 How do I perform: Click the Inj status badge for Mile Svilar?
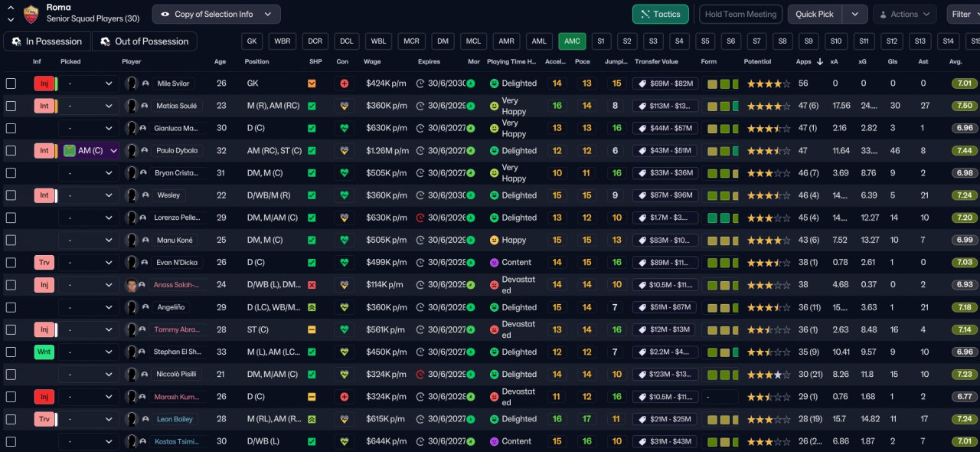pyautogui.click(x=44, y=84)
